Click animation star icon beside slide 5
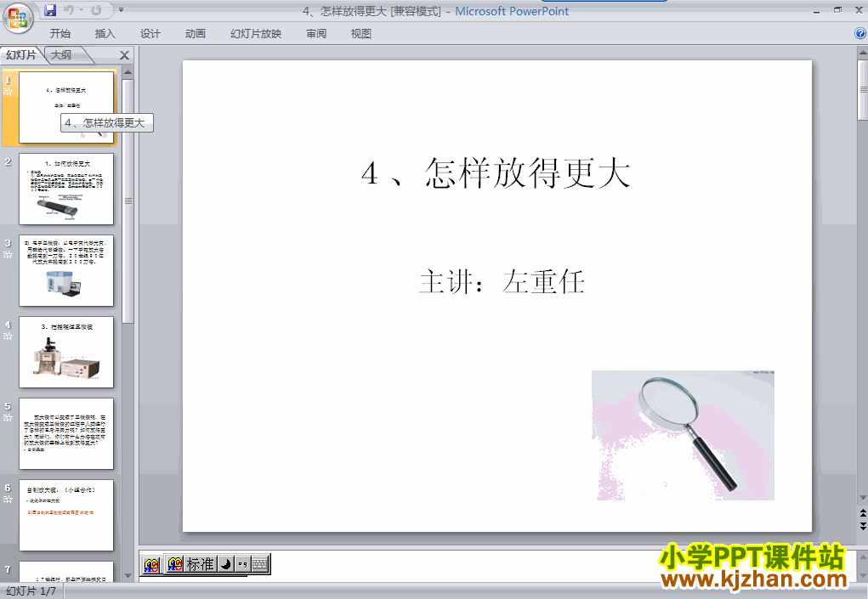Image resolution: width=868 pixels, height=599 pixels. 8,418
